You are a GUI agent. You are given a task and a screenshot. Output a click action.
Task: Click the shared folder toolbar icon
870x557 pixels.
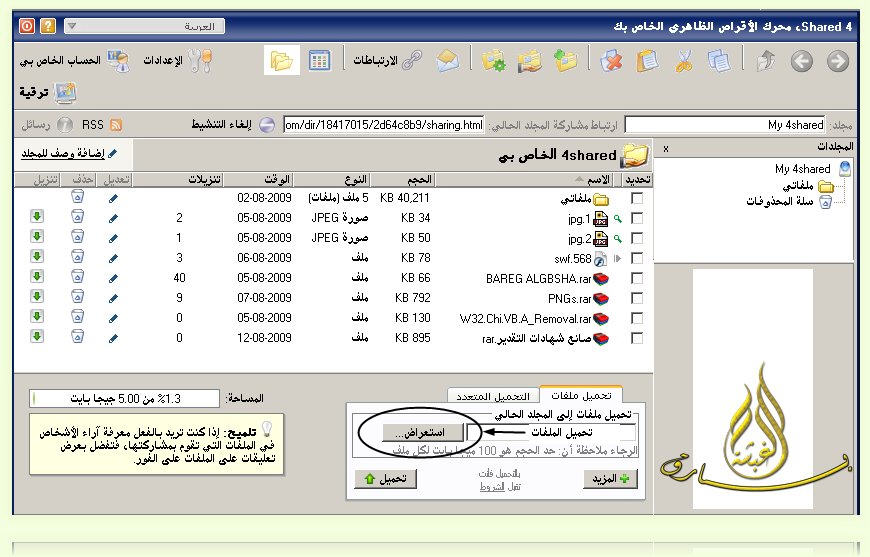(530, 60)
